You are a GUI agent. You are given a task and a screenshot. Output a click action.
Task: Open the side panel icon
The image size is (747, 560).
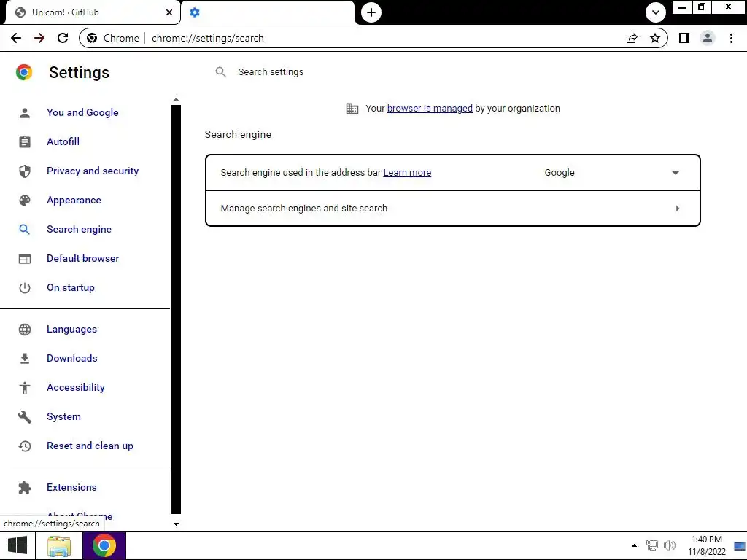684,38
